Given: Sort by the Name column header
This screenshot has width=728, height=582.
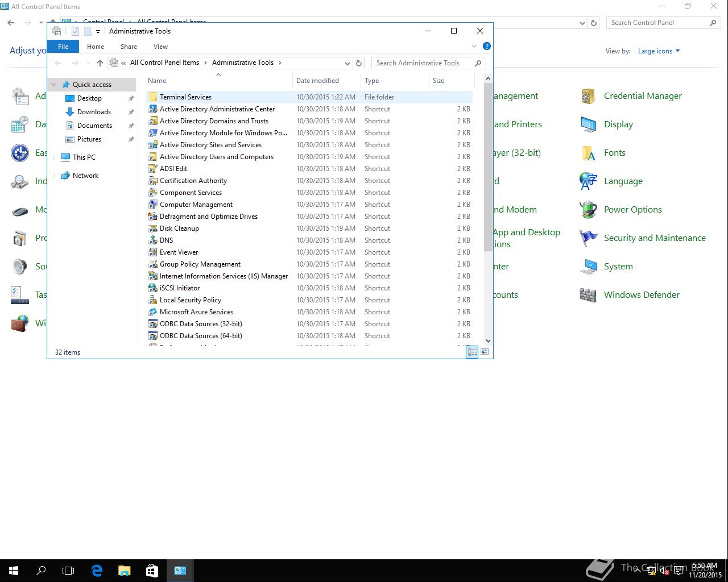Looking at the screenshot, I should click(219, 81).
